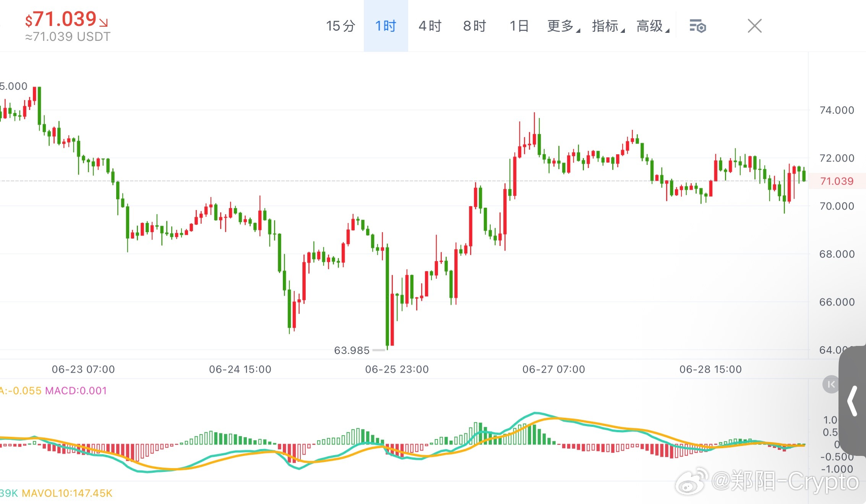Screen dimensions: 866x504
Task: Open the 指标 indicators dropdown
Action: (x=608, y=26)
